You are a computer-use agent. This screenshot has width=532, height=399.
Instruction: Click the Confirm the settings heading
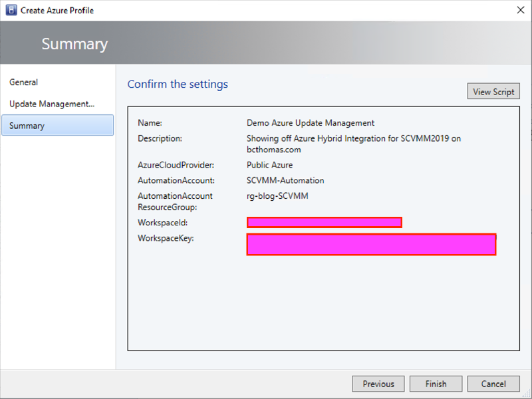(x=178, y=84)
